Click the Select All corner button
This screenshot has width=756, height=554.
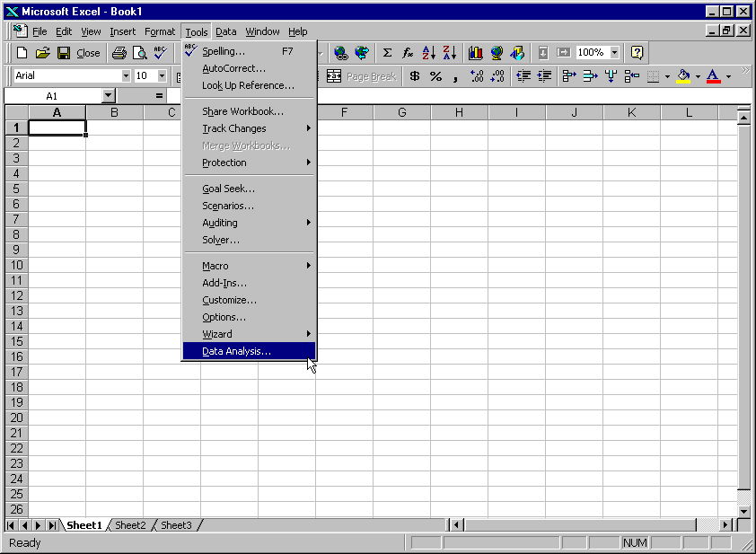(16, 113)
